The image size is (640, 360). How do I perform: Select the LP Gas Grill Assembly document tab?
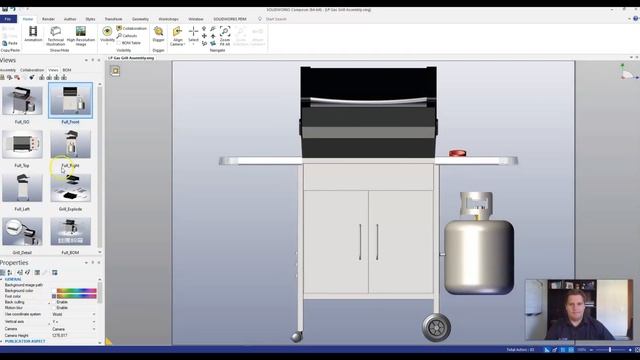pyautogui.click(x=131, y=58)
